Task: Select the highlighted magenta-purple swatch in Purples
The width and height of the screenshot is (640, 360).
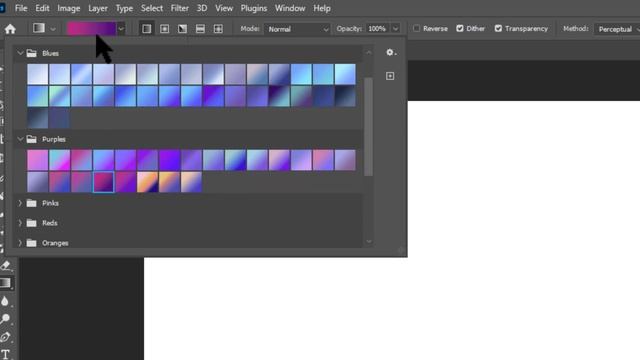Action: pos(103,182)
